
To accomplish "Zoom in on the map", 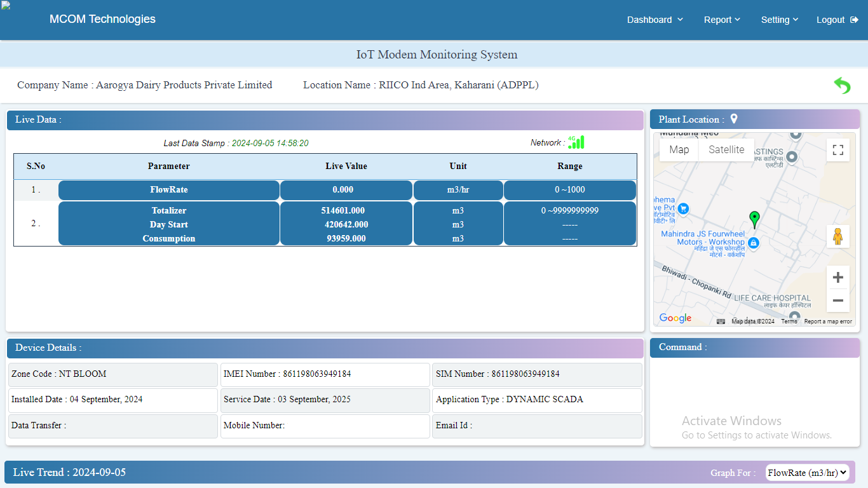I will click(837, 278).
